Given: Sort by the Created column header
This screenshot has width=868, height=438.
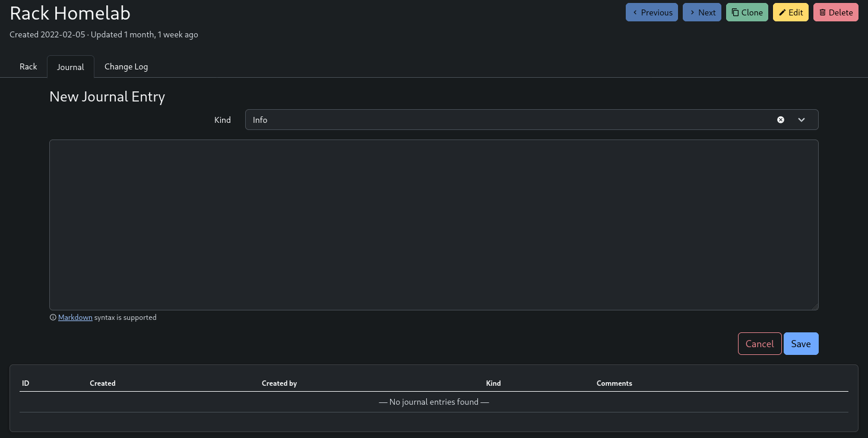Looking at the screenshot, I should pyautogui.click(x=103, y=383).
